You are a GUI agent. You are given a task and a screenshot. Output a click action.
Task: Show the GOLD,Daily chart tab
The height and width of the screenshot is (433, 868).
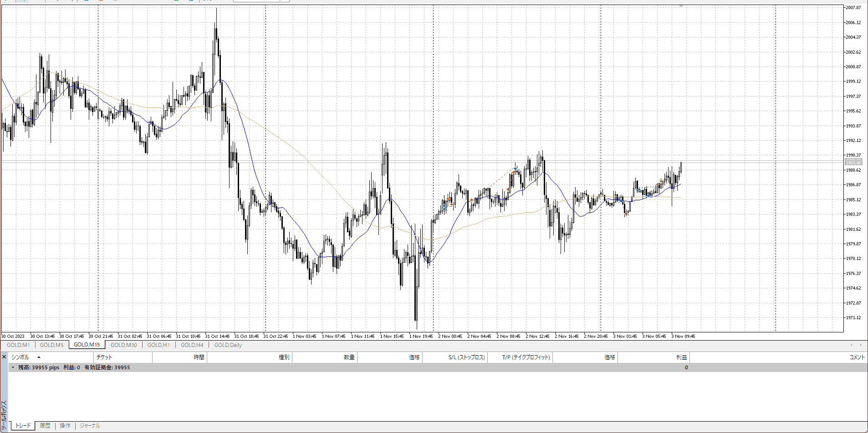point(228,345)
